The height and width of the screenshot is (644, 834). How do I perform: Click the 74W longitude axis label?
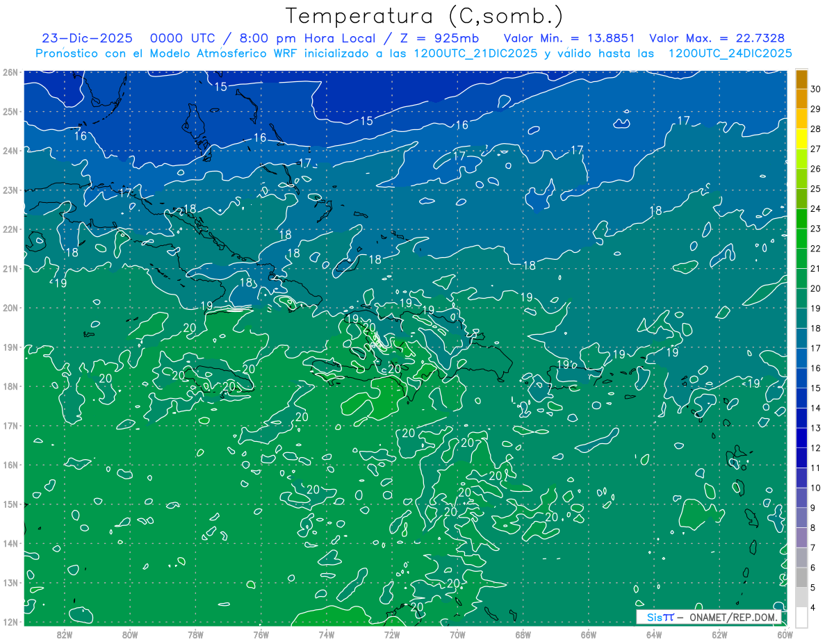[326, 634]
